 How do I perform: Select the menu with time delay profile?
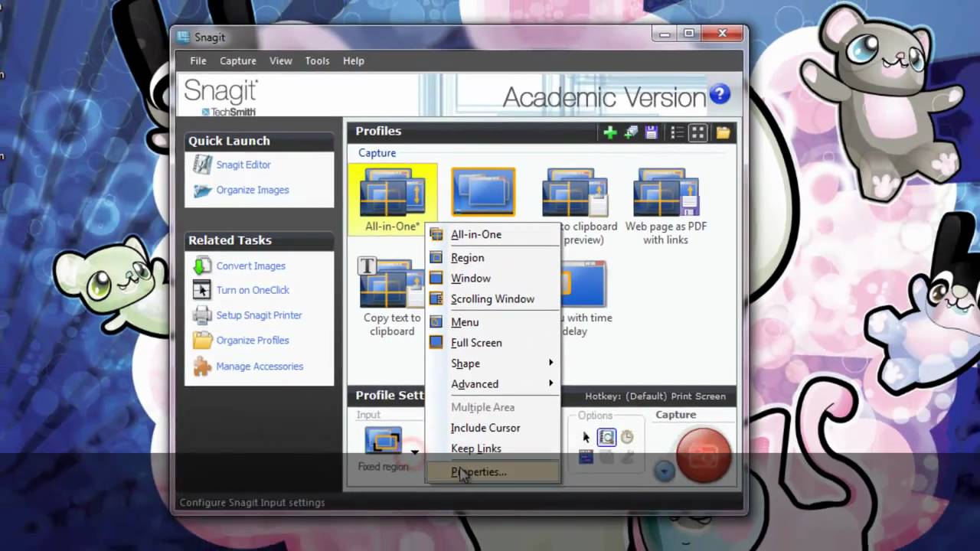(x=586, y=298)
